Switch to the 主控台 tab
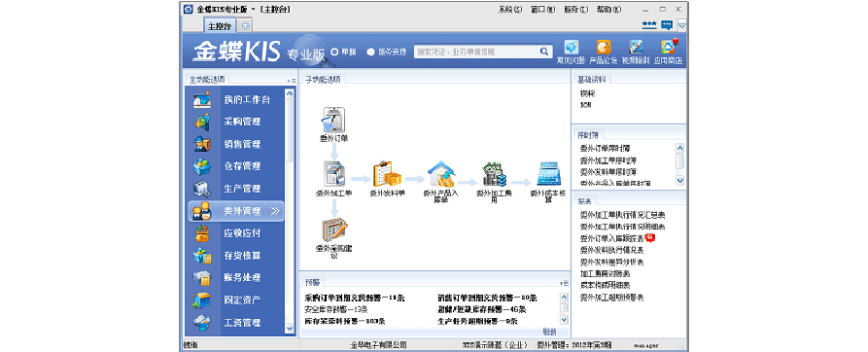The image size is (868, 352). (220, 26)
